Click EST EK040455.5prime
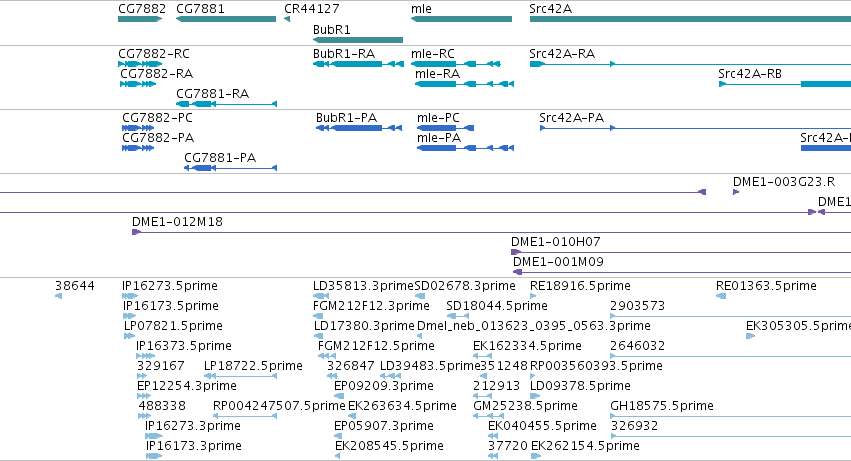The image size is (851, 461). 542,427
